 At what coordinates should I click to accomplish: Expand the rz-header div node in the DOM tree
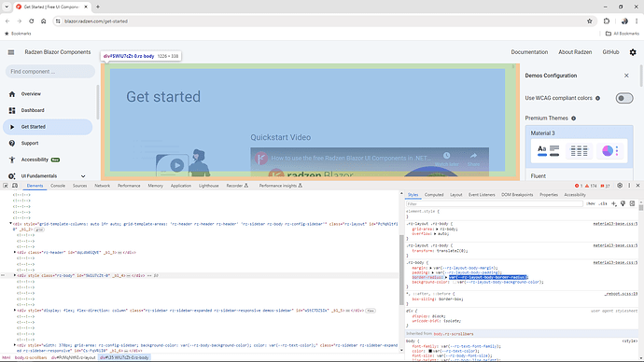(x=15, y=253)
